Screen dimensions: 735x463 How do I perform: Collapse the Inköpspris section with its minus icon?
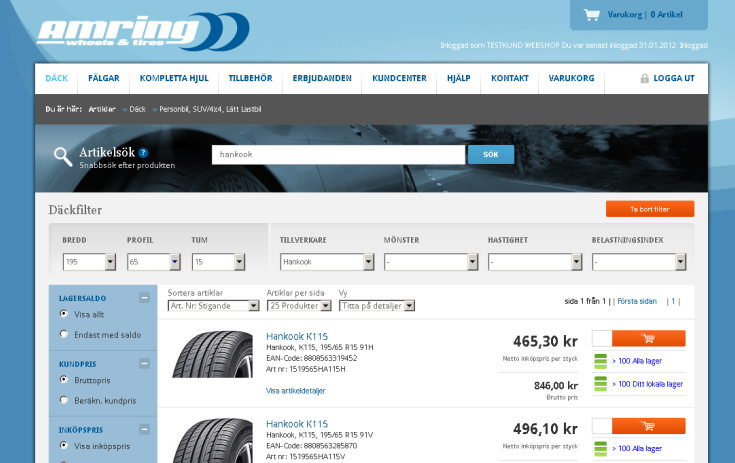(144, 429)
